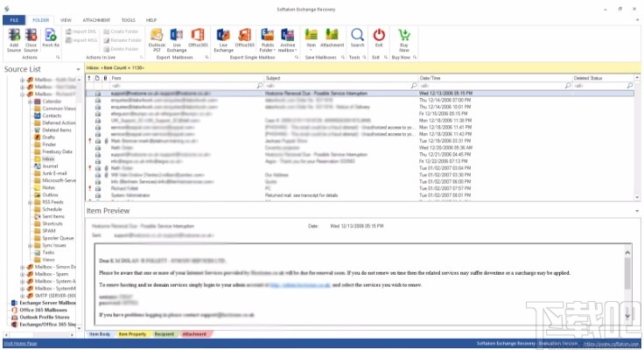Select the Notes folder in the tree
Screen dimensions: 644x350
click(48, 187)
